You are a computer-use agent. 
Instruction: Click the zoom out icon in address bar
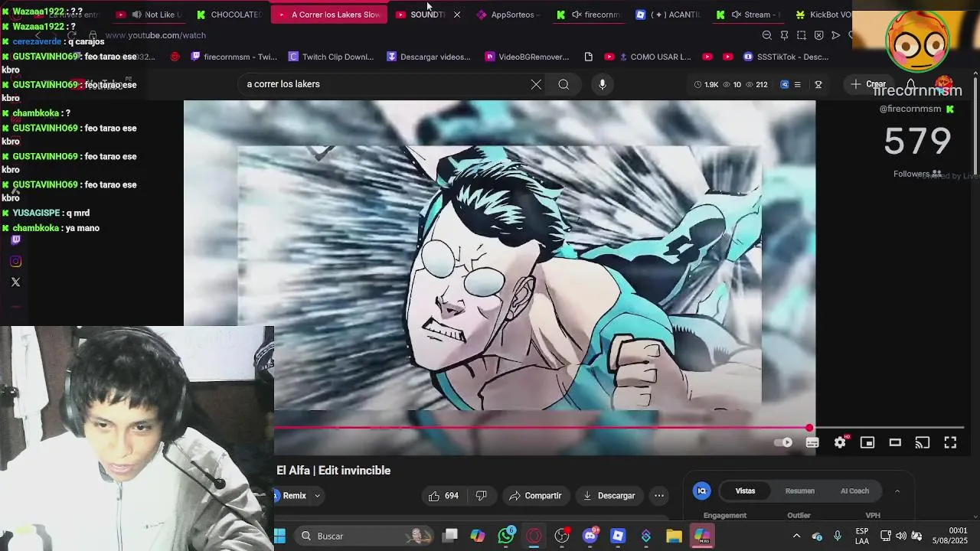[766, 35]
